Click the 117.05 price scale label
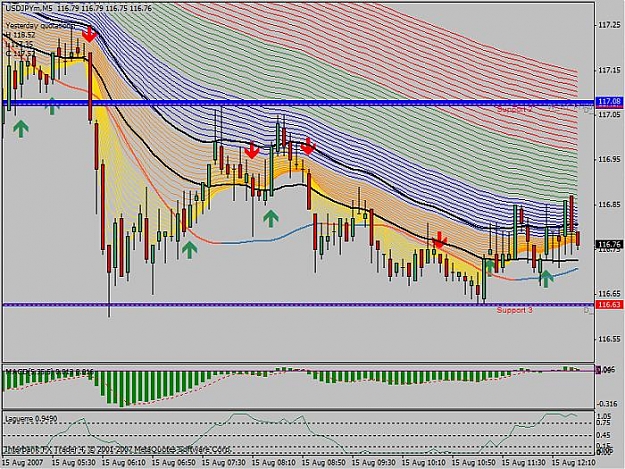 609,115
